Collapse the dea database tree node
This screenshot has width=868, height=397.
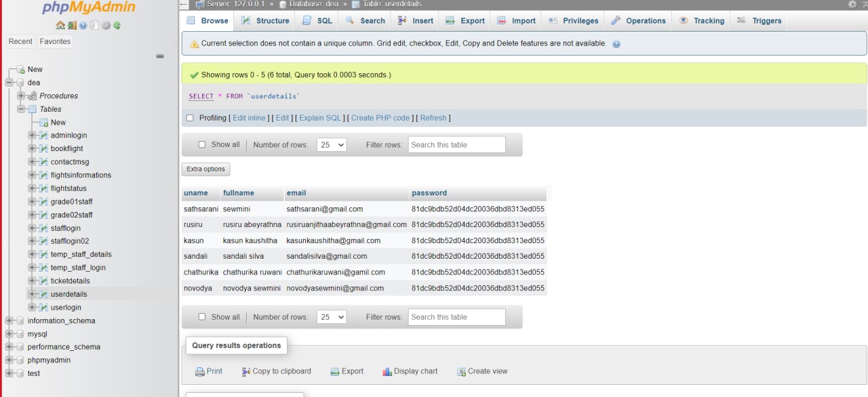[9, 83]
